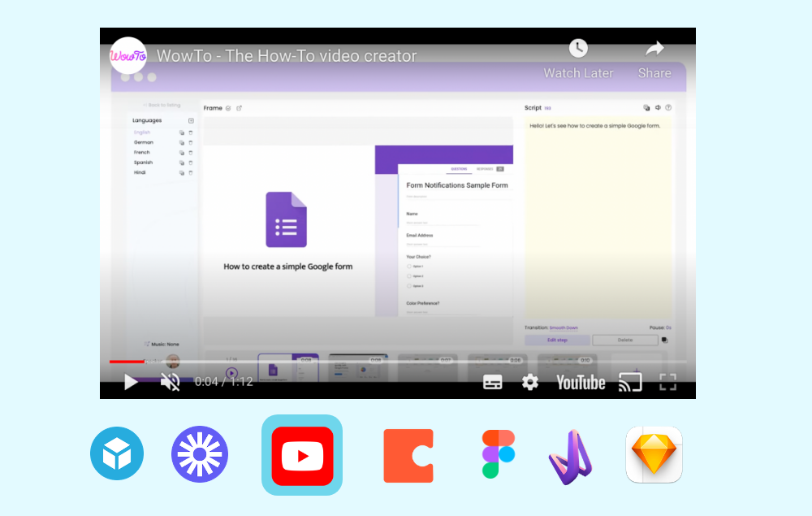Play the WowTo video
The width and height of the screenshot is (812, 516).
point(131,382)
